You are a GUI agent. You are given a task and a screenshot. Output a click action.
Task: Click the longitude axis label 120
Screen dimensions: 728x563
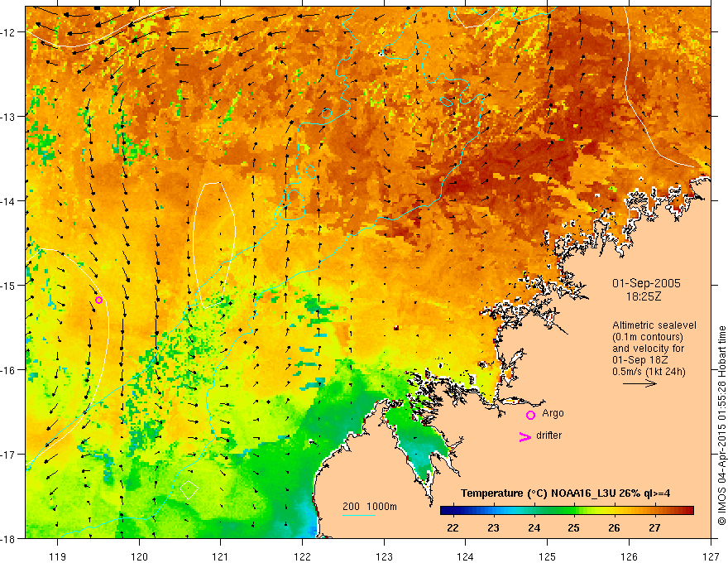(139, 556)
